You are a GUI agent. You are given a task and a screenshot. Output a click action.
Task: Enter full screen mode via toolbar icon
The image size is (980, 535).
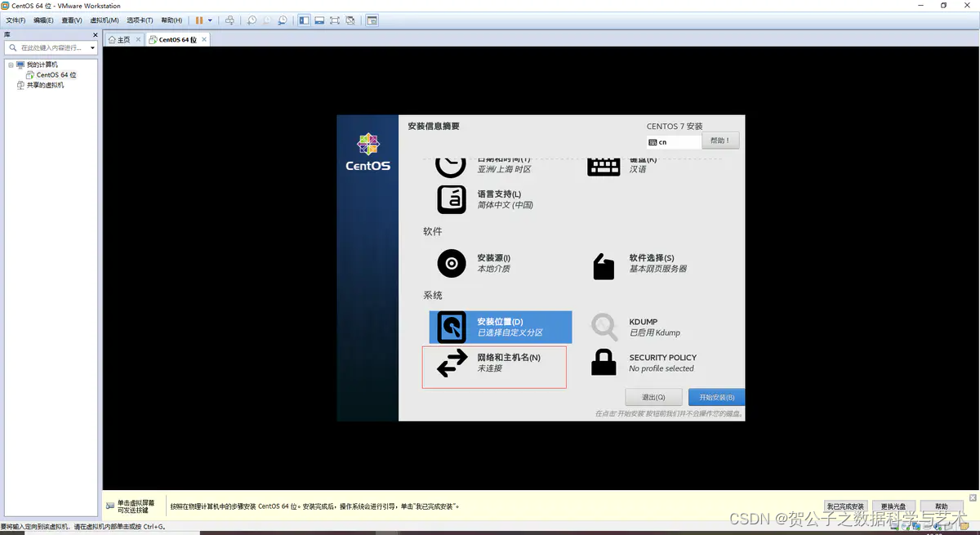pyautogui.click(x=335, y=20)
